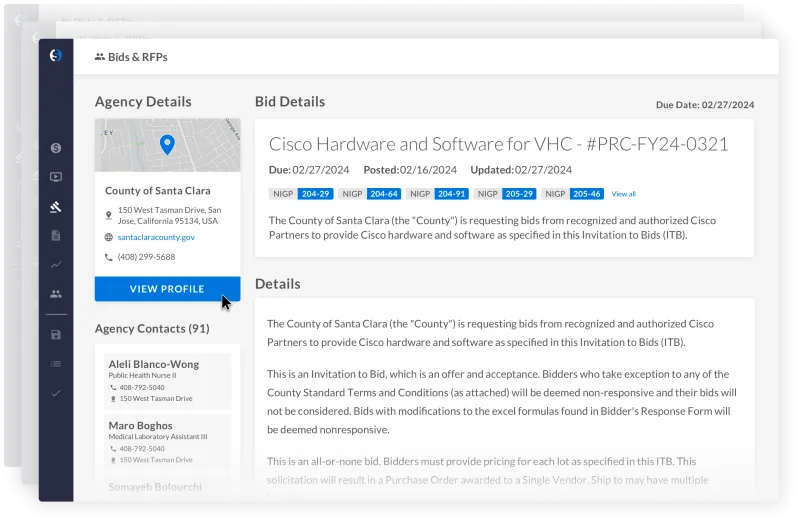
Task: Open the video screen sidebar icon
Action: [56, 178]
